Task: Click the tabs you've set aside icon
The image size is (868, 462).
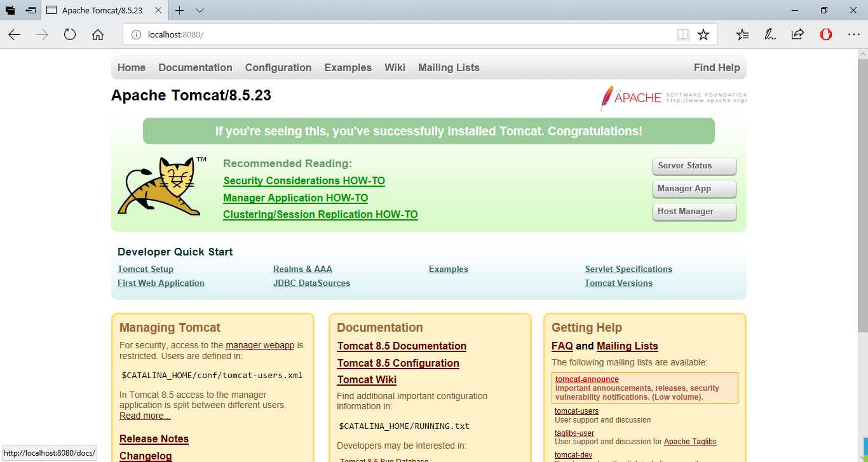Action: click(10, 10)
